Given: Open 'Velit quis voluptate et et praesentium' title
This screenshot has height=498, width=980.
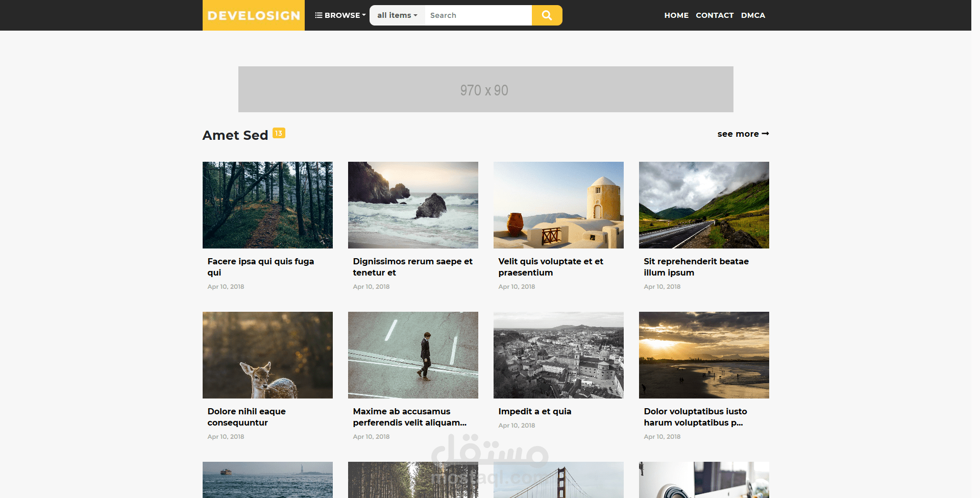Looking at the screenshot, I should [x=551, y=267].
